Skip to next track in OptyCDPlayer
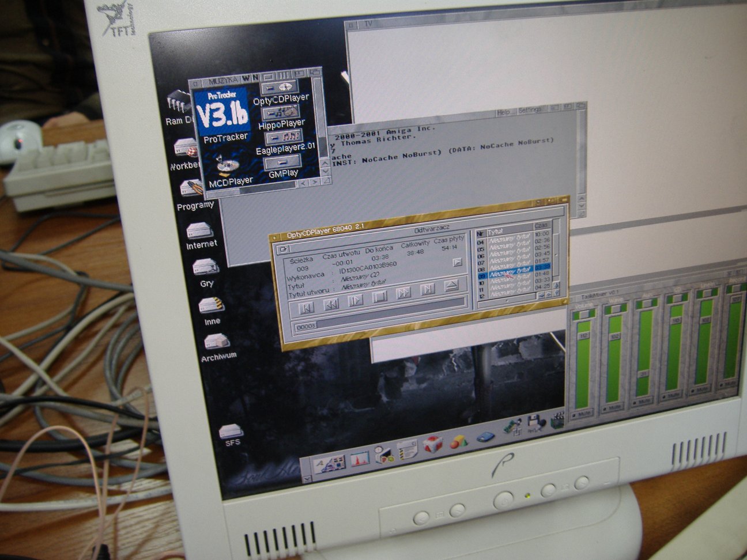The height and width of the screenshot is (560, 747). [x=428, y=289]
